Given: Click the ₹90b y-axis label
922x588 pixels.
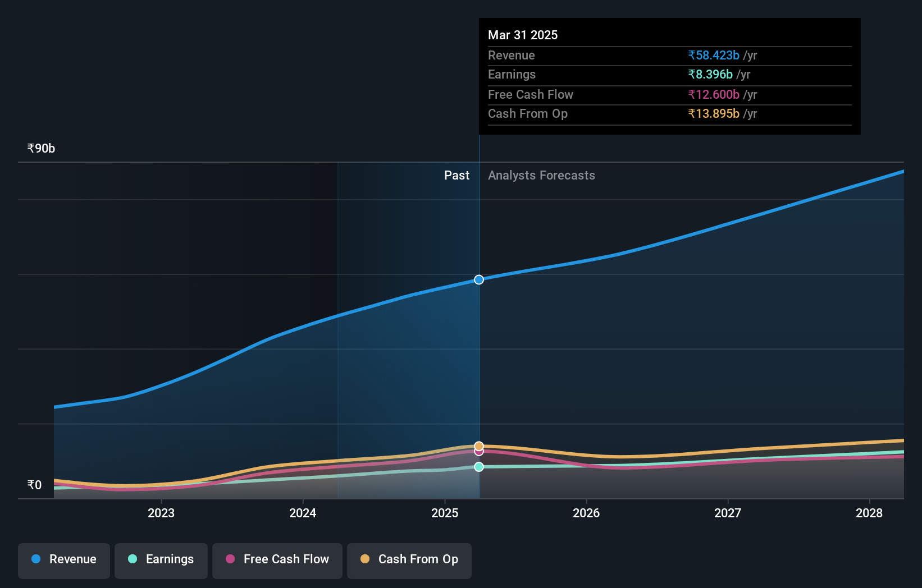Looking at the screenshot, I should click(x=41, y=148).
